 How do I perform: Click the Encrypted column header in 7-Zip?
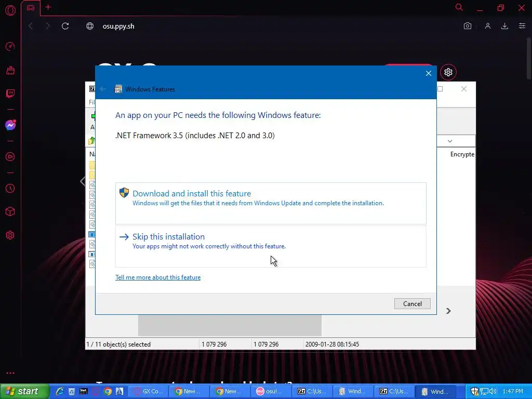[x=462, y=154]
